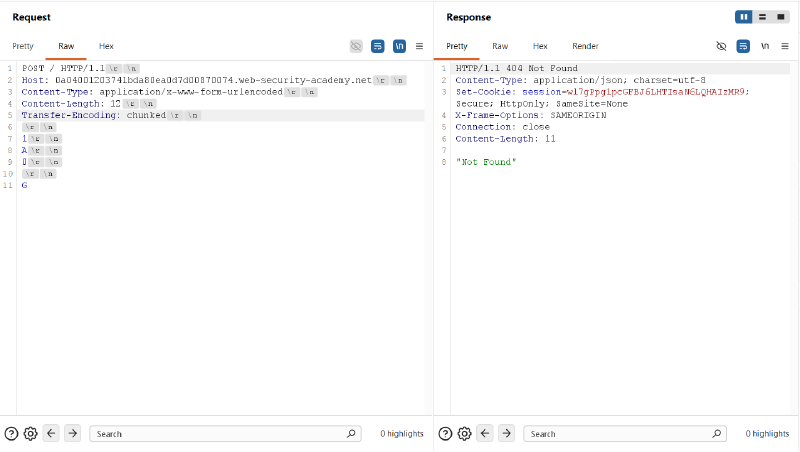Click the "Not Found" response body
Screen dimensions: 800x452
tap(486, 162)
